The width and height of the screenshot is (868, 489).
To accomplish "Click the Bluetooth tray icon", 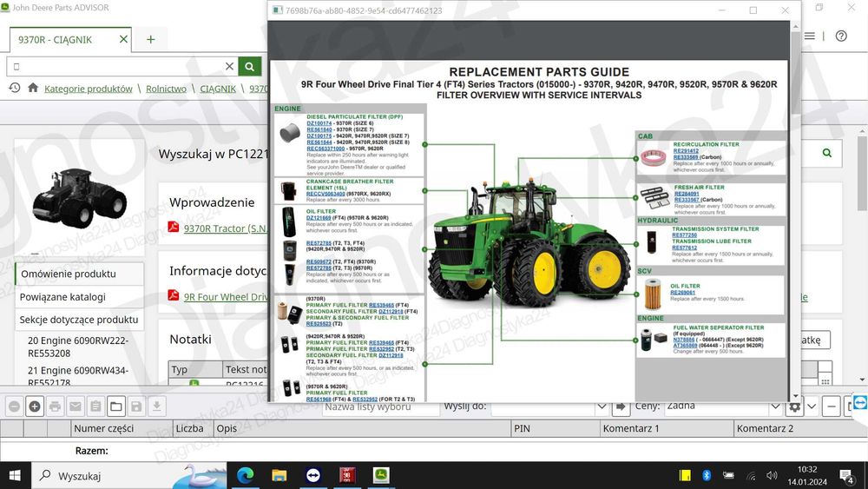I will (x=707, y=475).
